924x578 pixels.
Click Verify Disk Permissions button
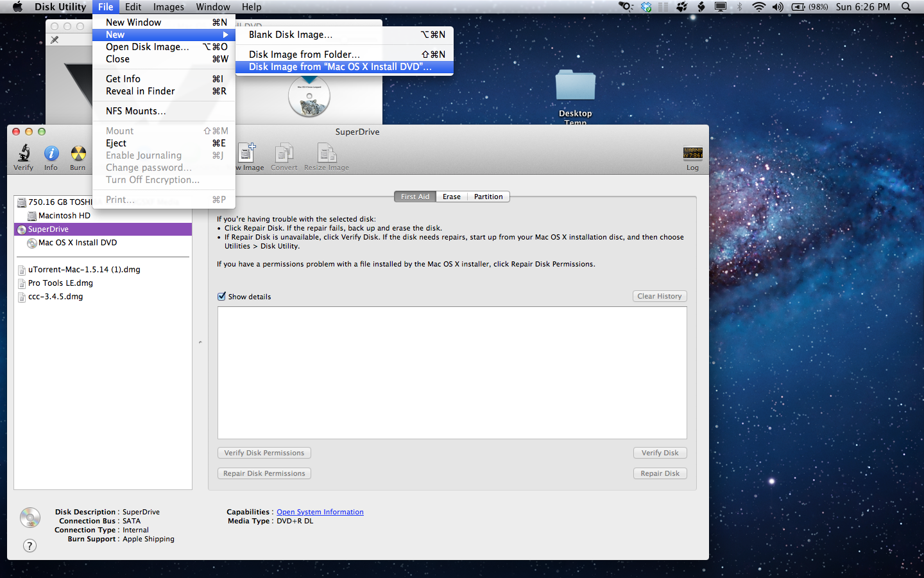[x=264, y=453]
